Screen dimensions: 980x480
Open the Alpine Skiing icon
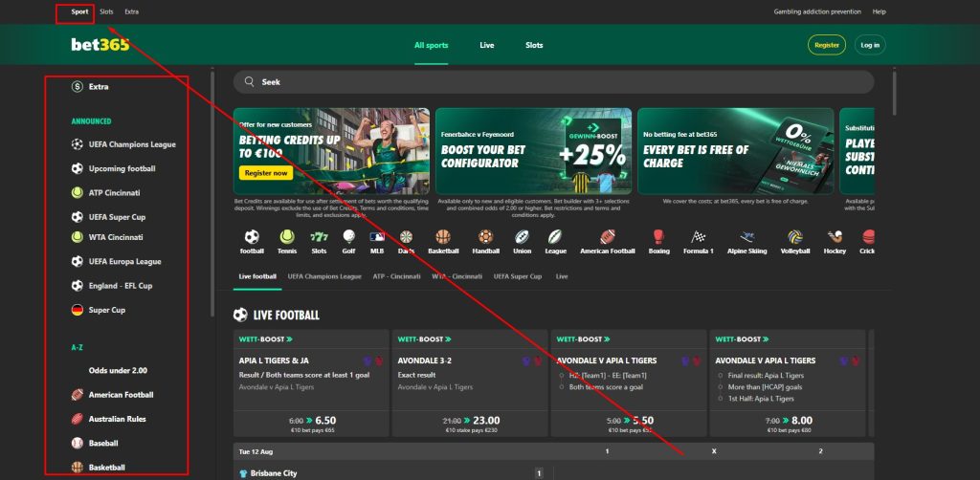746,237
